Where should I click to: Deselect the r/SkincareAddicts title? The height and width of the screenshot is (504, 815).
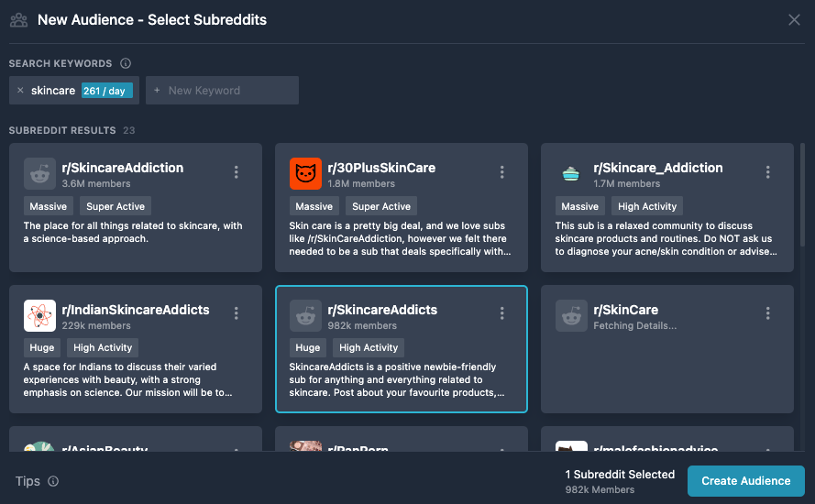[x=382, y=310]
